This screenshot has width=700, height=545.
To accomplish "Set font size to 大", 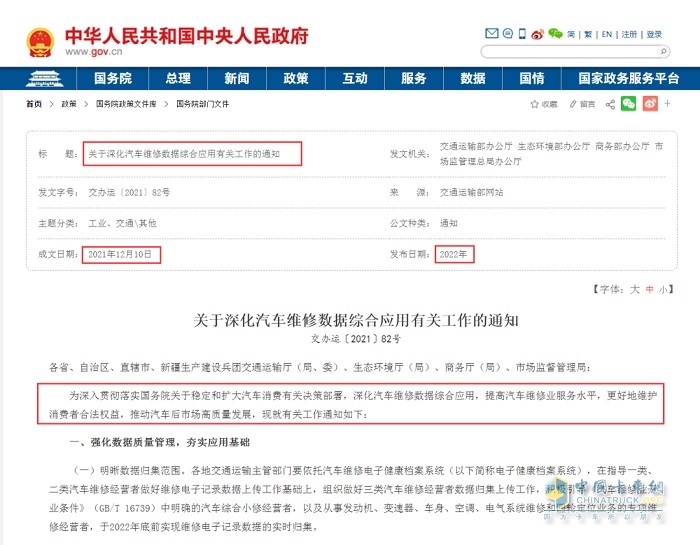I will (x=634, y=289).
